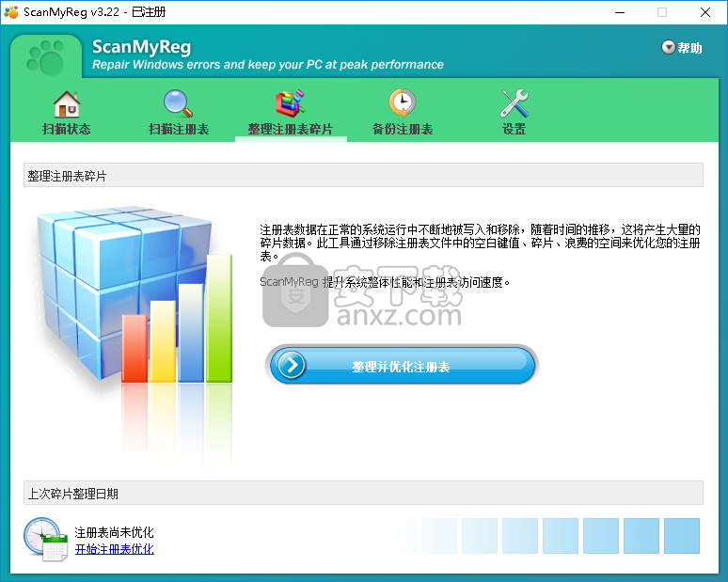Open the 设置 wrench and screwdriver icon
This screenshot has height=582, width=728.
514,103
